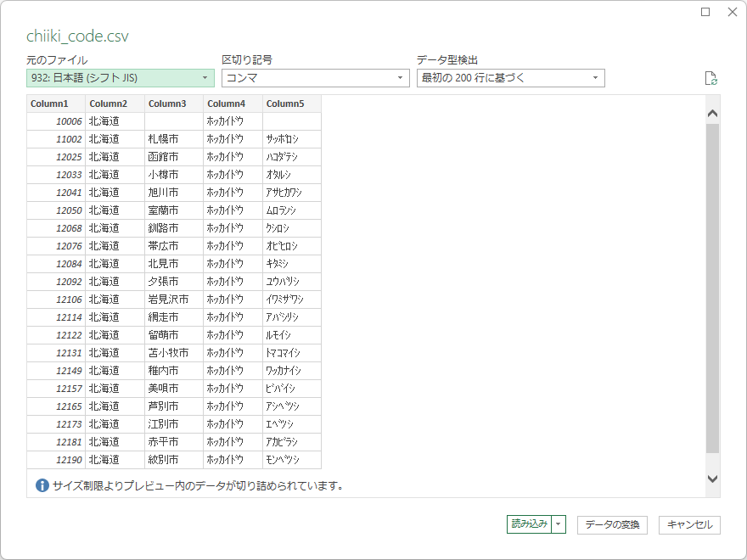Open the 区切り記号 delimiter dropdown
Image resolution: width=747 pixels, height=560 pixels.
click(x=399, y=77)
